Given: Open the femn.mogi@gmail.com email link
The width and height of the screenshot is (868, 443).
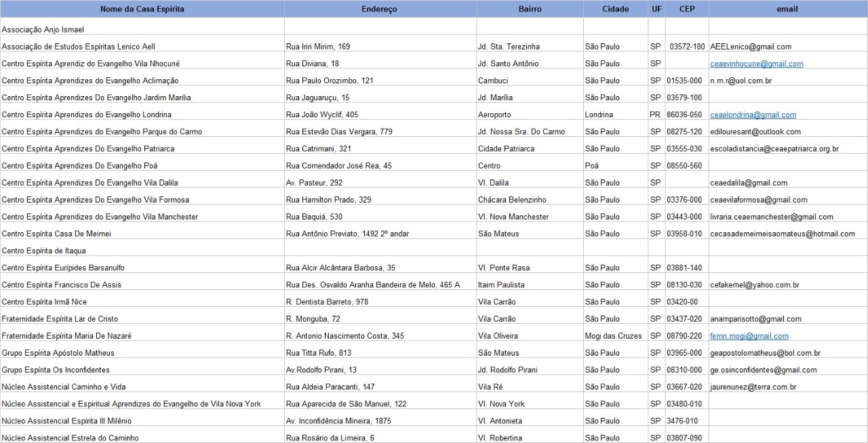Looking at the screenshot, I should [x=749, y=336].
